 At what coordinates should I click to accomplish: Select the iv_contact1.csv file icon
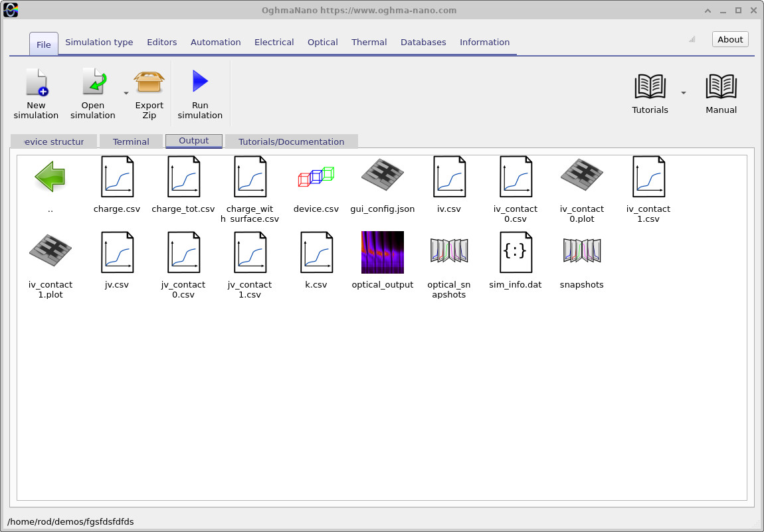648,177
